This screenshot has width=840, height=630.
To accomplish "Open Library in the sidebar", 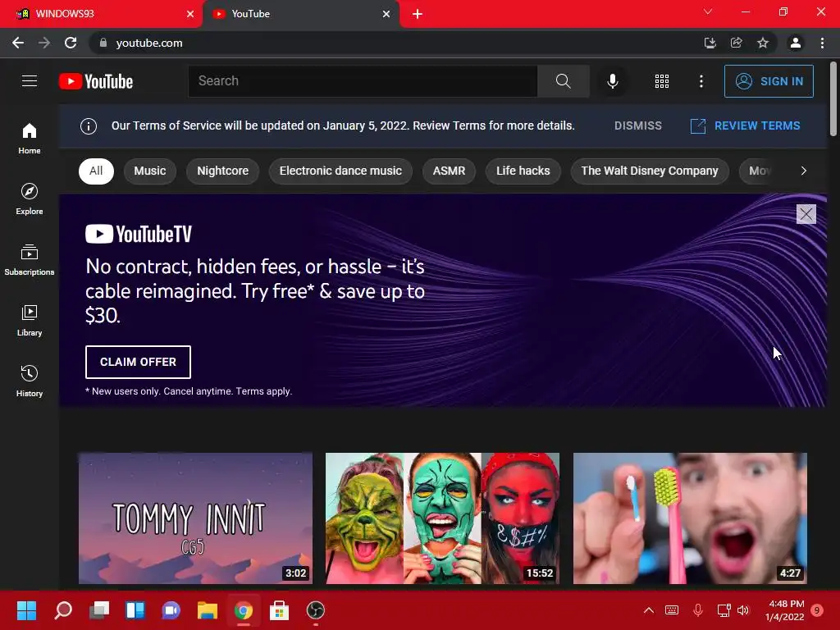I will pyautogui.click(x=30, y=320).
